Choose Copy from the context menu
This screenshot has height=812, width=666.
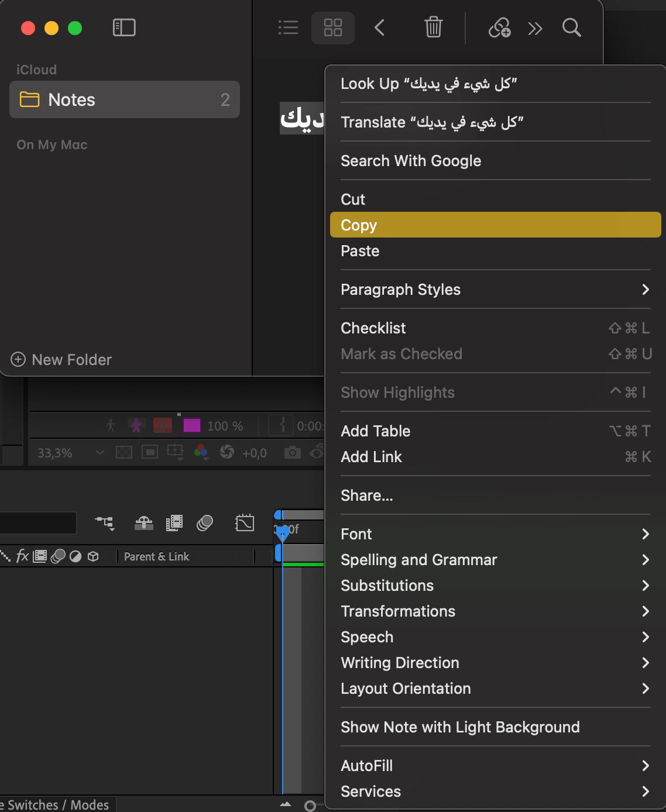495,225
